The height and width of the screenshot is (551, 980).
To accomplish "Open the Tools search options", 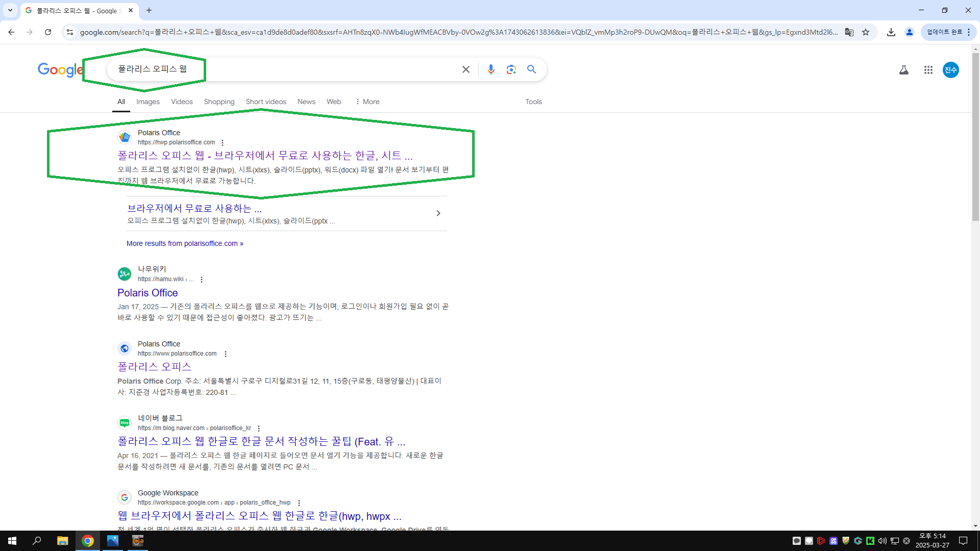I will (533, 102).
